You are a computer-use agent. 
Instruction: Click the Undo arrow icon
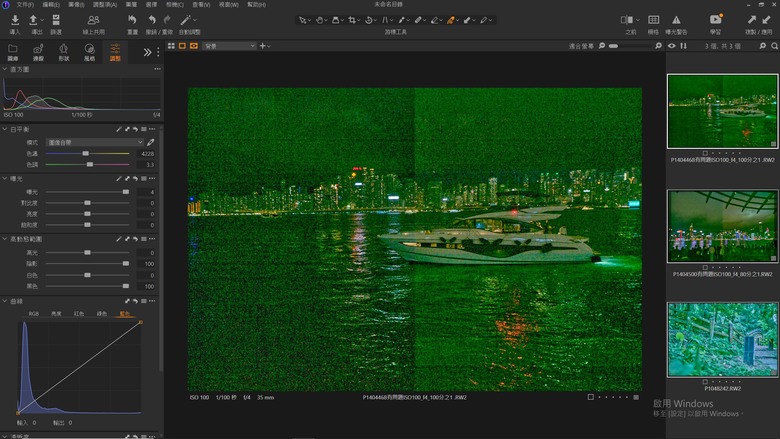tap(152, 20)
